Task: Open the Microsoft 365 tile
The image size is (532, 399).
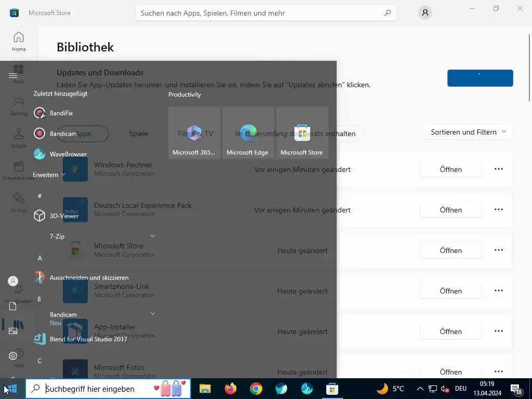Action: click(x=194, y=132)
